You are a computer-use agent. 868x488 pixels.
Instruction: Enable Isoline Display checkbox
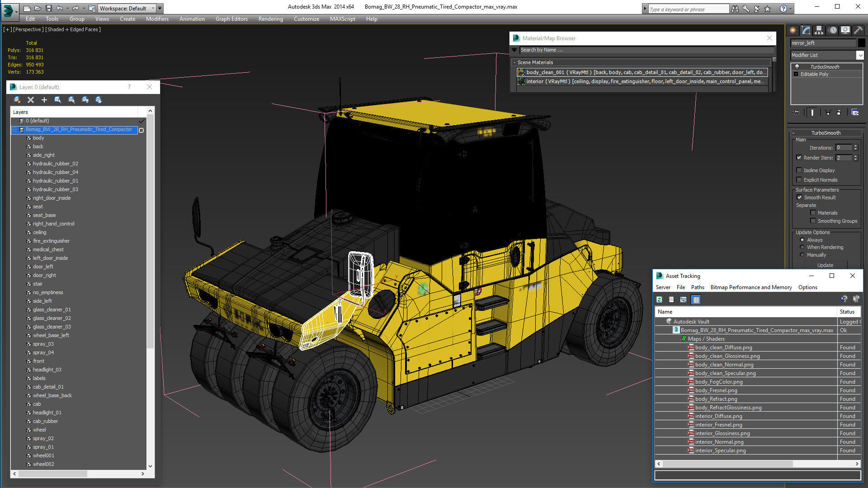799,170
